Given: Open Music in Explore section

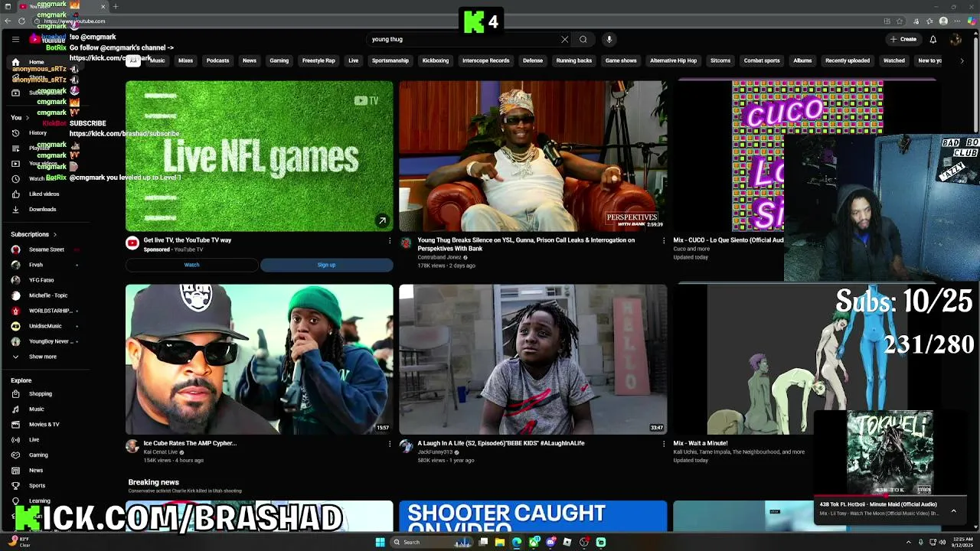Looking at the screenshot, I should (x=36, y=409).
